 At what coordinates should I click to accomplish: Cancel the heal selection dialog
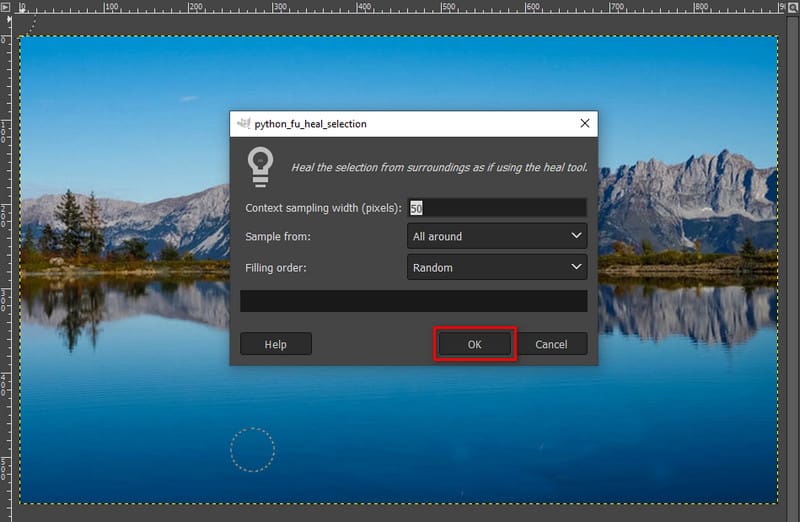551,344
